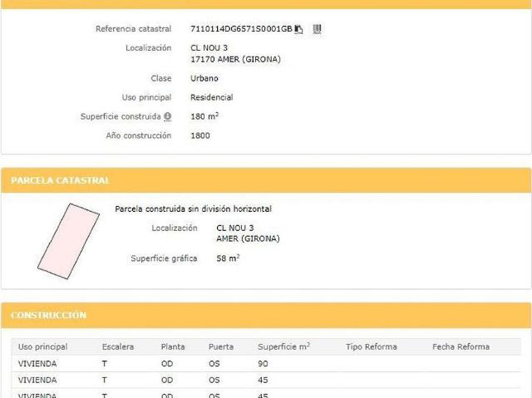Screen dimensions: 532x398
Task: Select the '58 m²' graphic surface value
Action: [228, 258]
